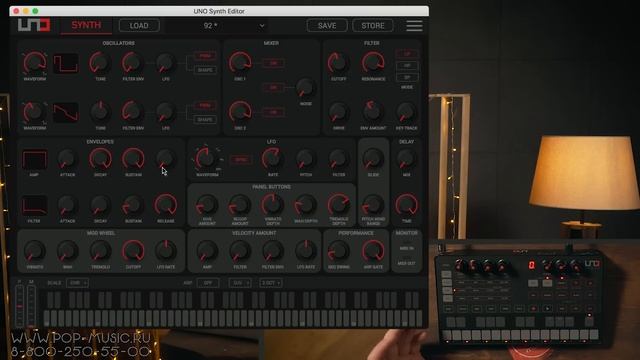The height and width of the screenshot is (360, 640).
Task: Click oscillator 1 LFO knob
Action: (165, 63)
